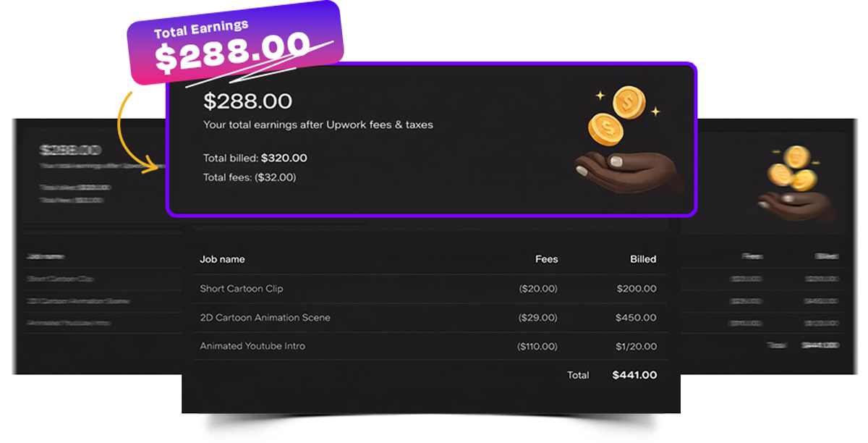Image resolution: width=868 pixels, height=443 pixels.
Task: Sort by the Fees column header
Action: [546, 259]
